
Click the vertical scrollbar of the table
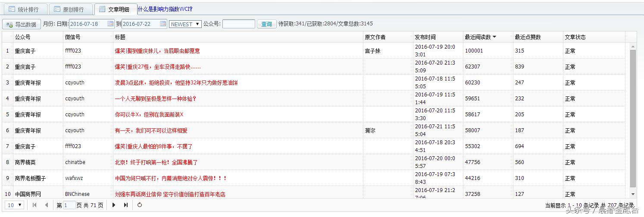[633, 118]
